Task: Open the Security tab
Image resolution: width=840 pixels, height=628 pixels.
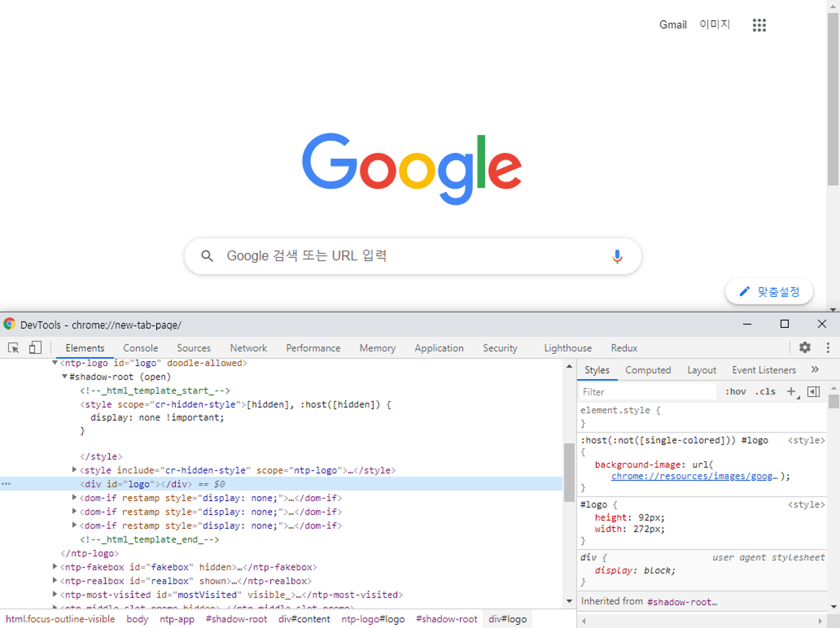Action: pyautogui.click(x=500, y=348)
